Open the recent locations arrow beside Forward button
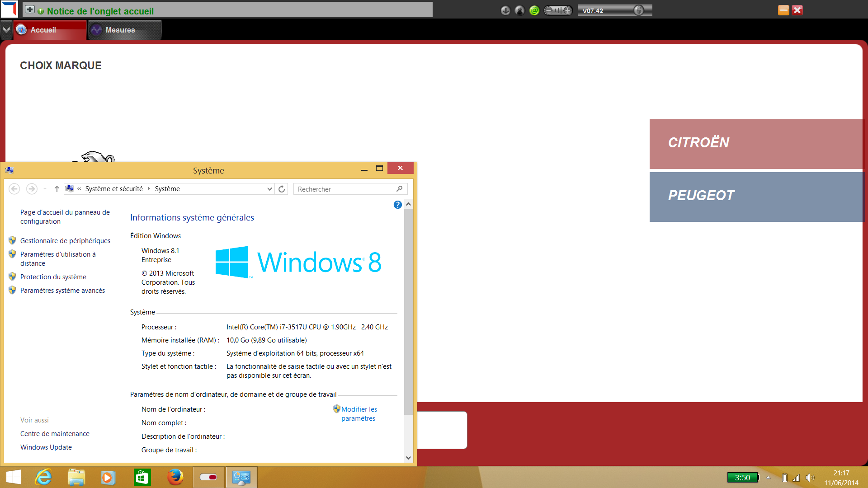Image resolution: width=868 pixels, height=488 pixels. pyautogui.click(x=45, y=189)
